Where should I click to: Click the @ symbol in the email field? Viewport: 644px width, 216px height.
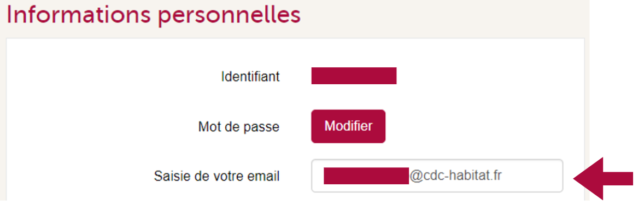point(415,176)
